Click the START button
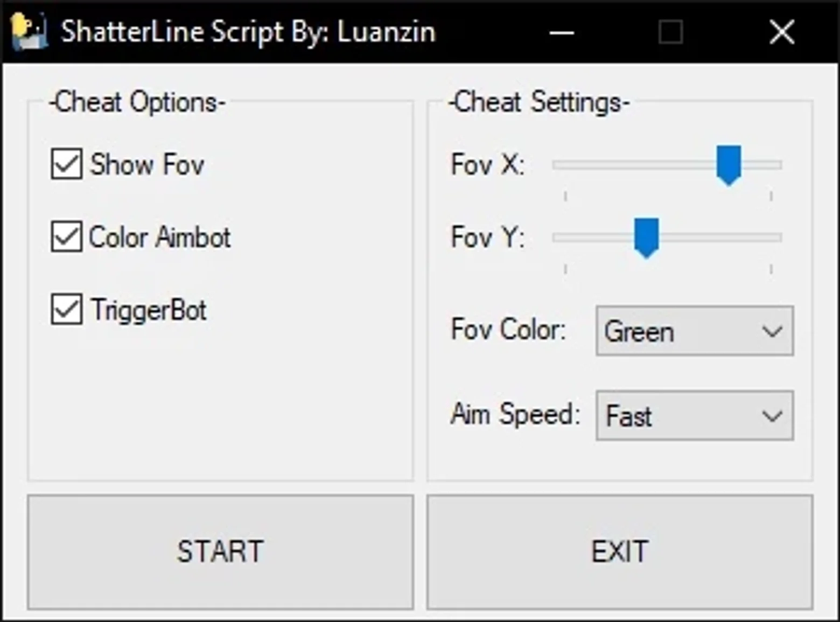 click(x=221, y=552)
